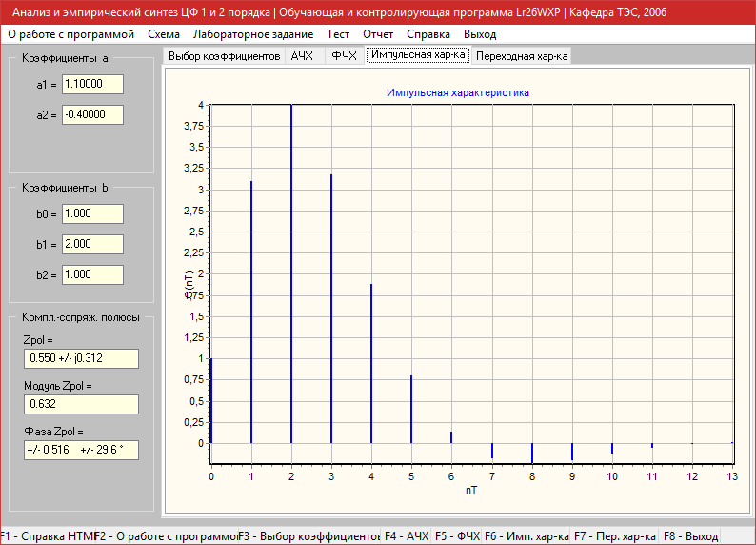Open the 'Лабораторное задание' menu

[253, 34]
